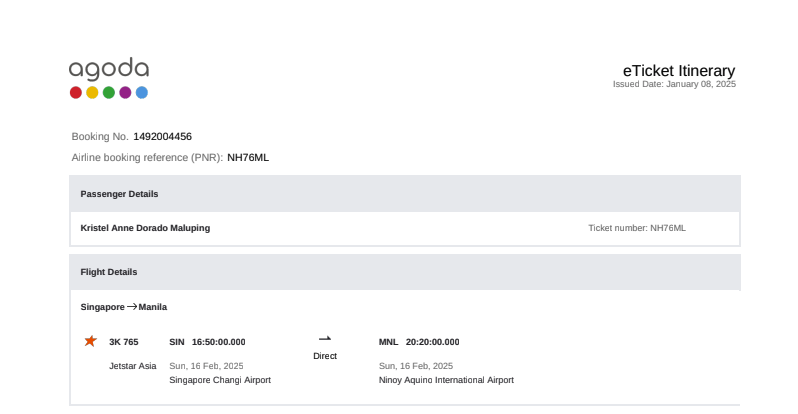Click the Ticket number NH76ML text

click(637, 228)
